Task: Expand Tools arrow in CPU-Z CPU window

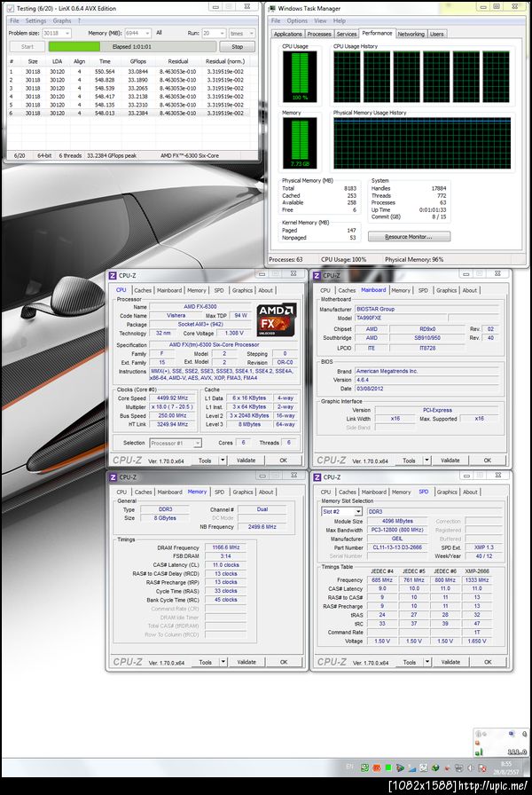Action: 223,460
